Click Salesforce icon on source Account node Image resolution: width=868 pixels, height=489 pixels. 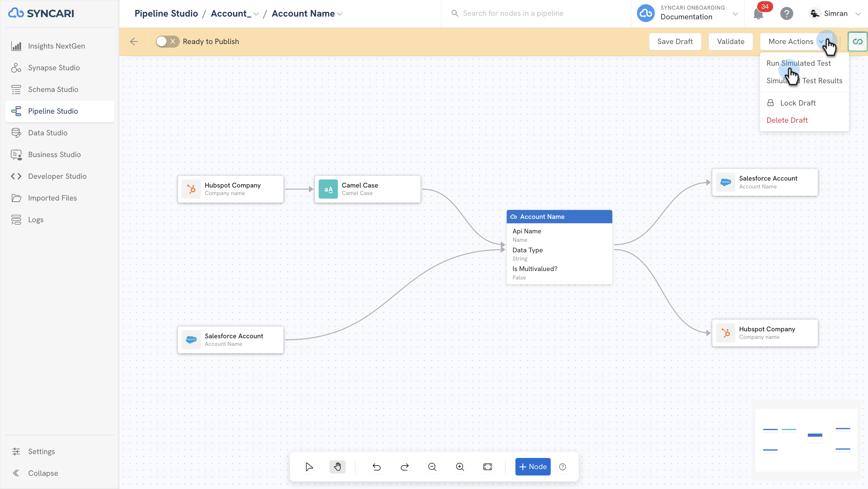click(x=191, y=339)
